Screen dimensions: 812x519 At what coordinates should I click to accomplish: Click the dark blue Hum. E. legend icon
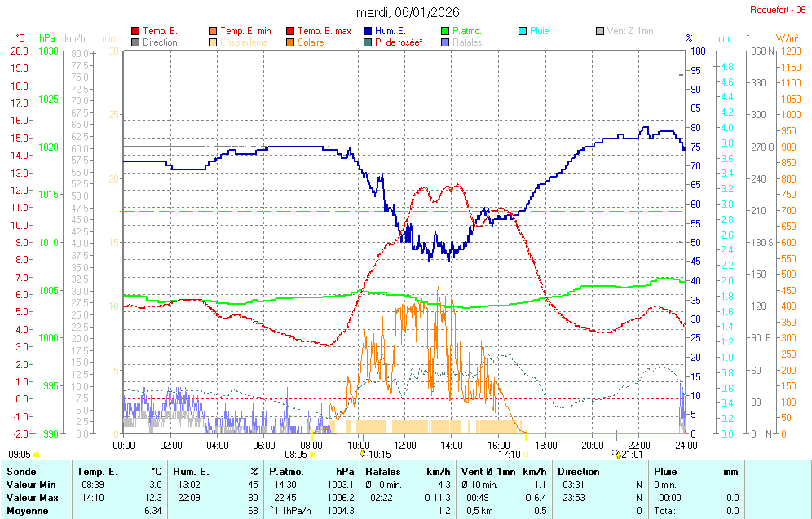click(x=368, y=31)
